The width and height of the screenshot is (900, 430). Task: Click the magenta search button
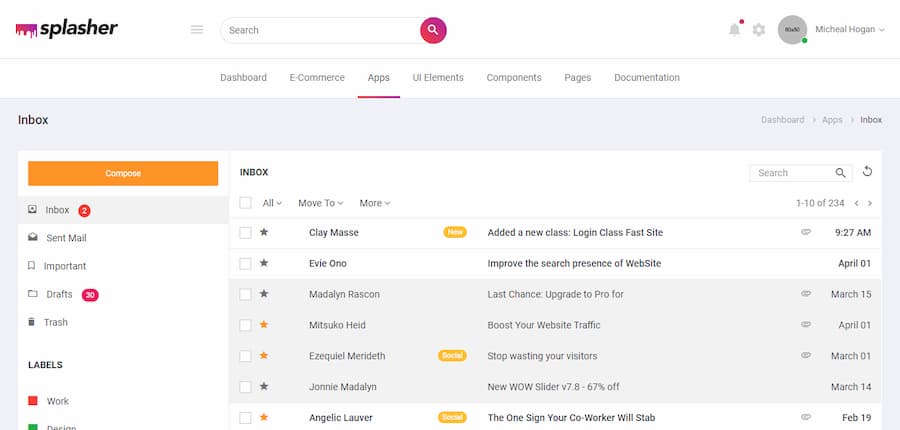pos(433,30)
